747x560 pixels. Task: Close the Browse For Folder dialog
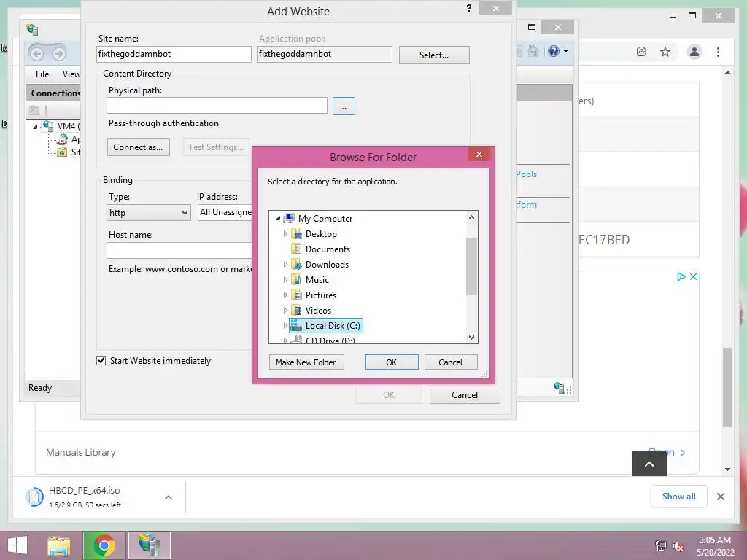(x=479, y=155)
